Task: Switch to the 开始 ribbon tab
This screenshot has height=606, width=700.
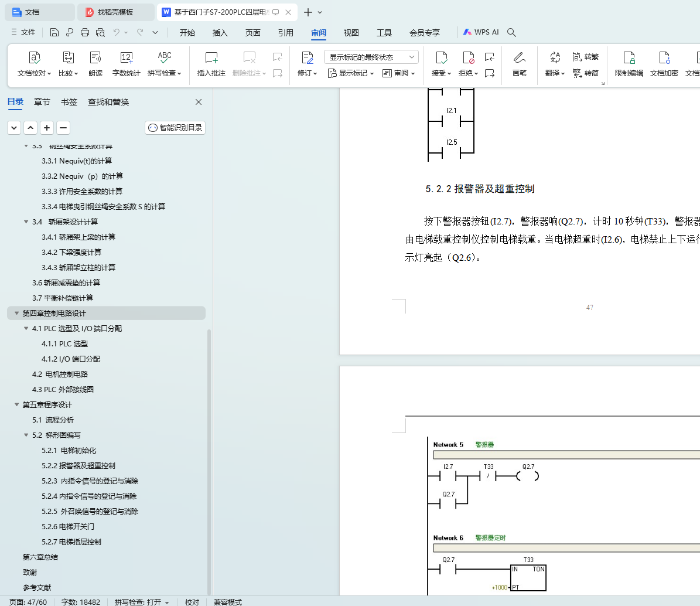Action: coord(187,33)
